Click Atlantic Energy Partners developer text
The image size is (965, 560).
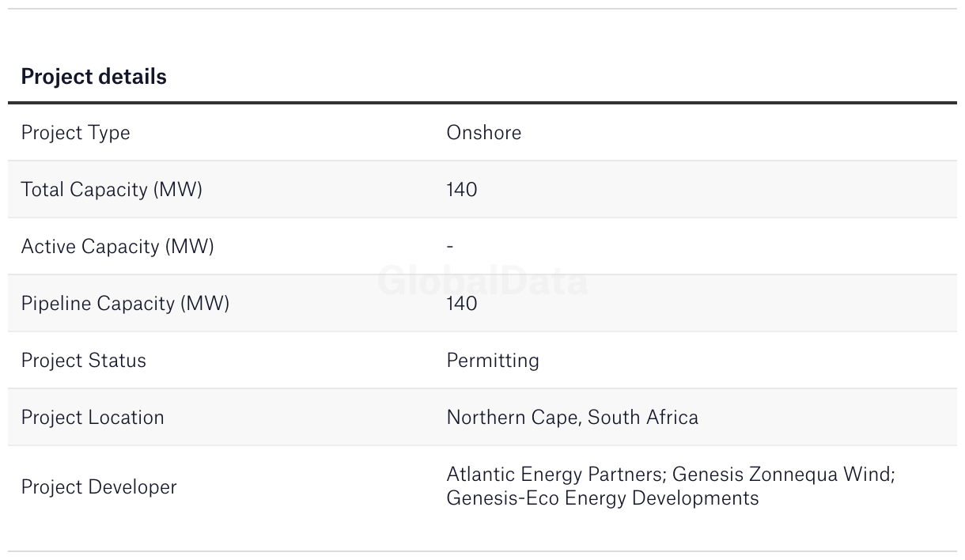click(556, 475)
